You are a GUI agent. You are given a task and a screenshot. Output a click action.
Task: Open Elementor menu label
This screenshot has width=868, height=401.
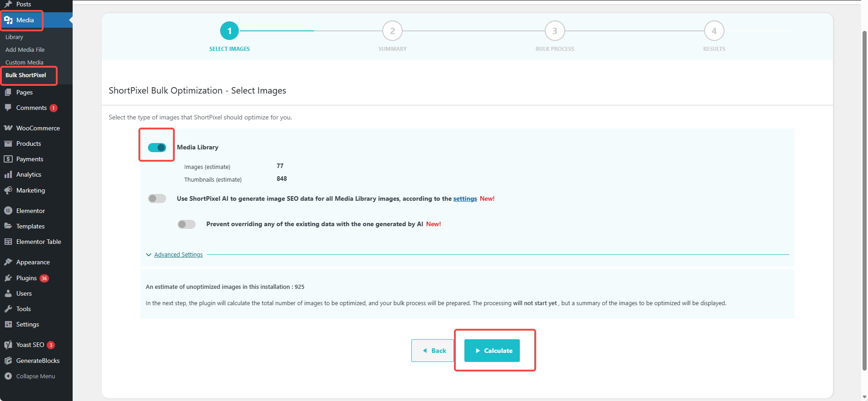tap(30, 211)
